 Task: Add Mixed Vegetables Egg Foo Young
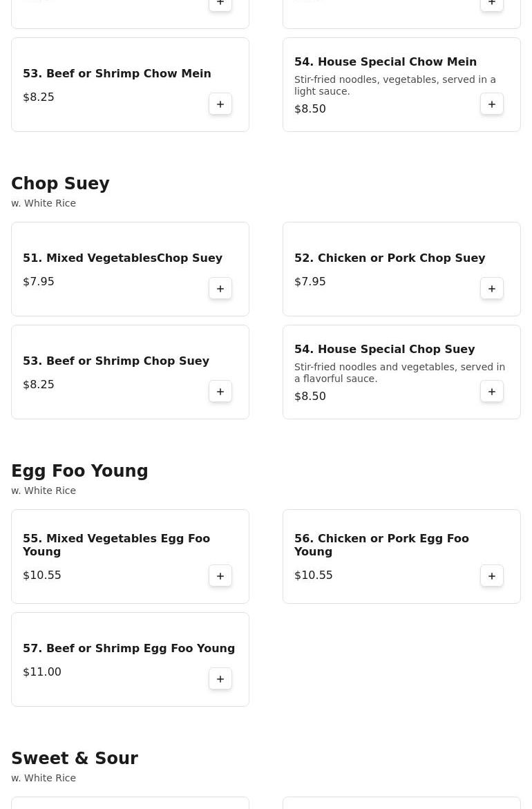pyautogui.click(x=220, y=576)
